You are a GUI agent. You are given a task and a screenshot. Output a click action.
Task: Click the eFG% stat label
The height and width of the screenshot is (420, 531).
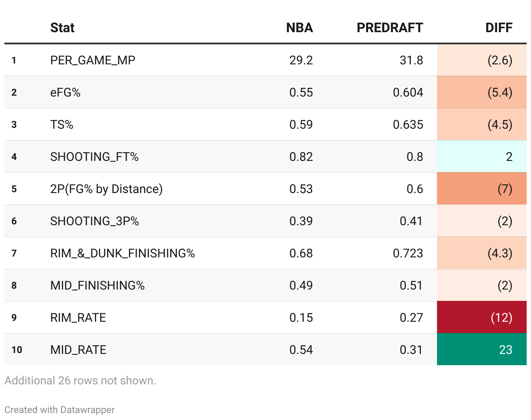point(65,92)
